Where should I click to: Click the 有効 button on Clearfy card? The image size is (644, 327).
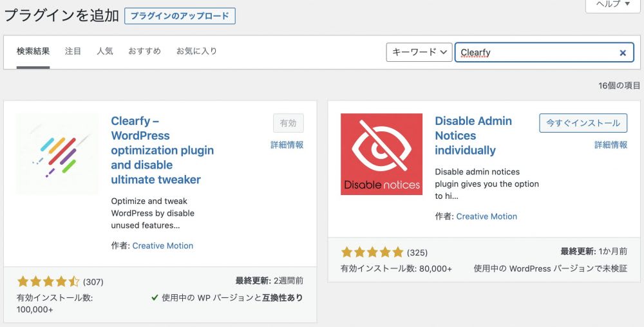[x=289, y=123]
